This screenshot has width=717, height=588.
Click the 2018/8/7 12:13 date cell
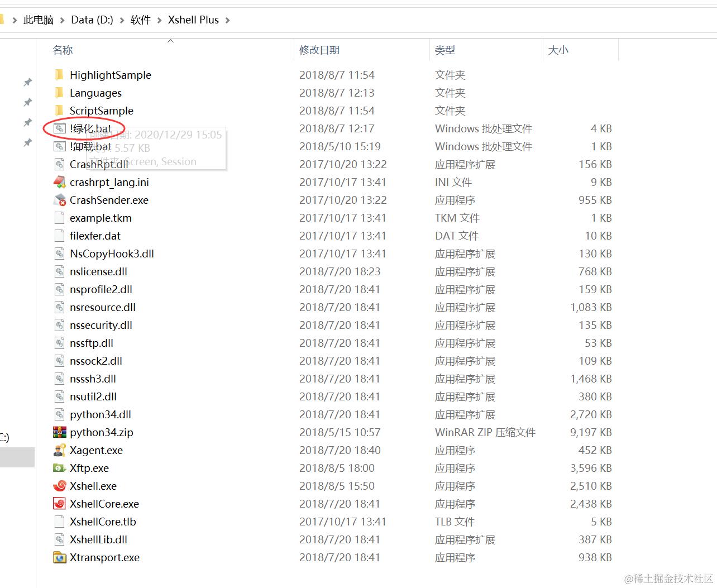(337, 93)
